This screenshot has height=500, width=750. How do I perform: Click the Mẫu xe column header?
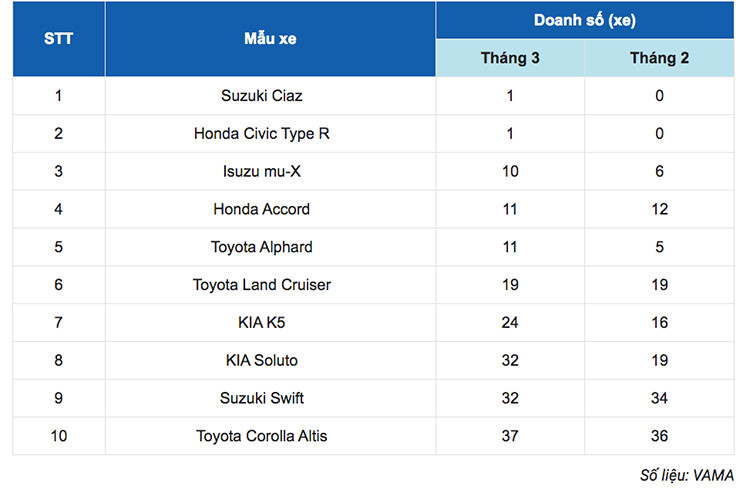click(270, 39)
